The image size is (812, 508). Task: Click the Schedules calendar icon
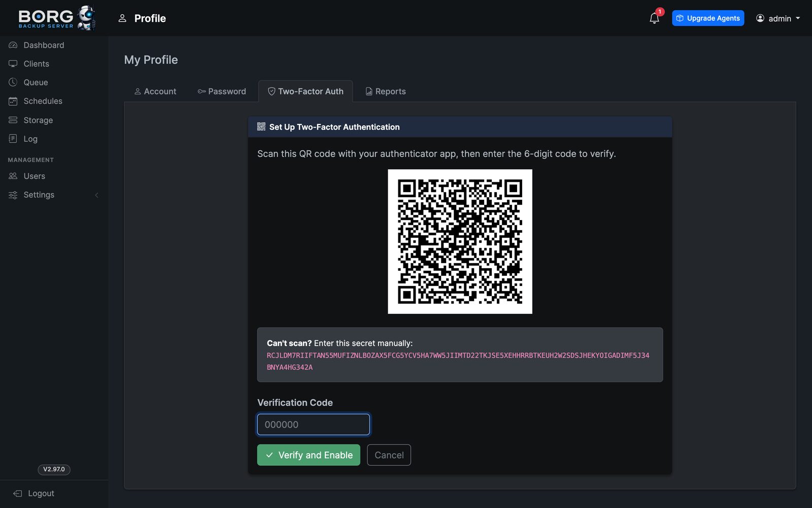[13, 101]
